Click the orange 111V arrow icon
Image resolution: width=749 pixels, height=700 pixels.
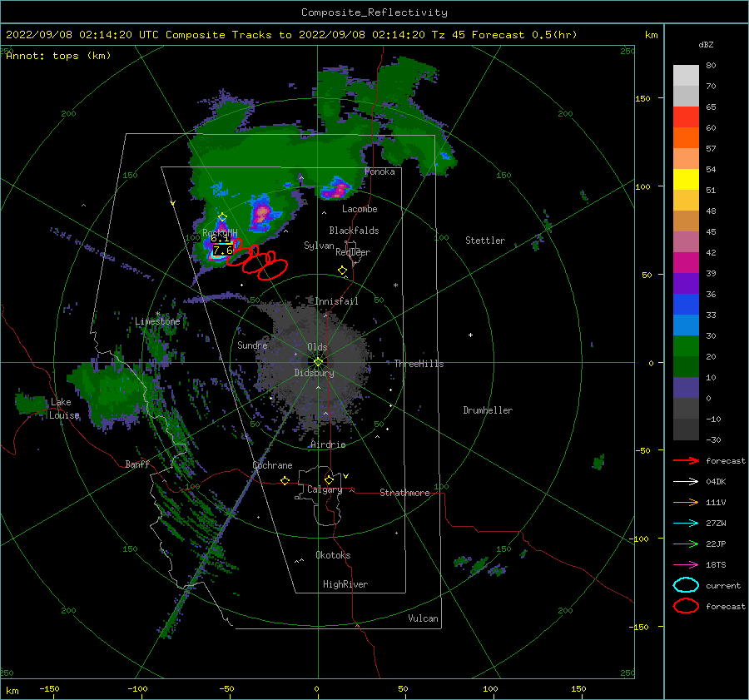[x=686, y=502]
